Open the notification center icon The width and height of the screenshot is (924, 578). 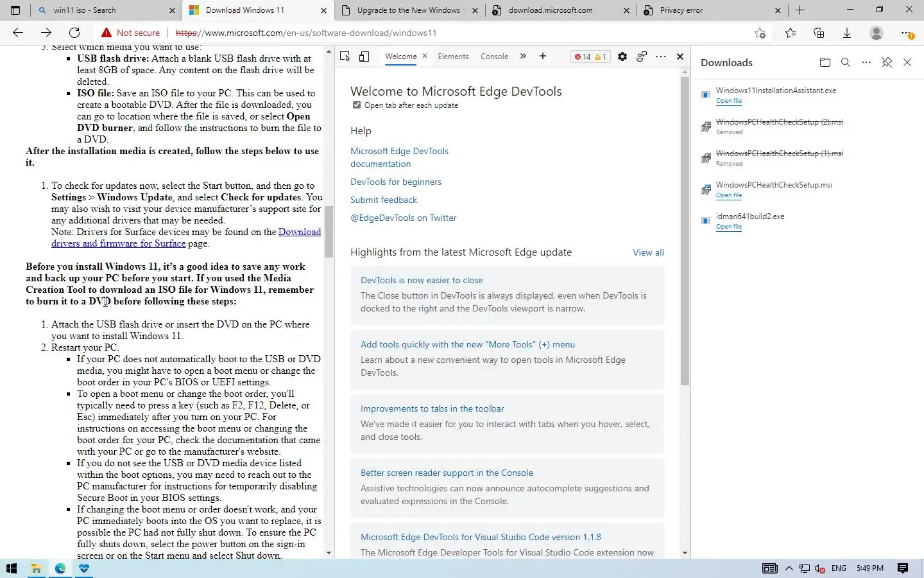[903, 568]
